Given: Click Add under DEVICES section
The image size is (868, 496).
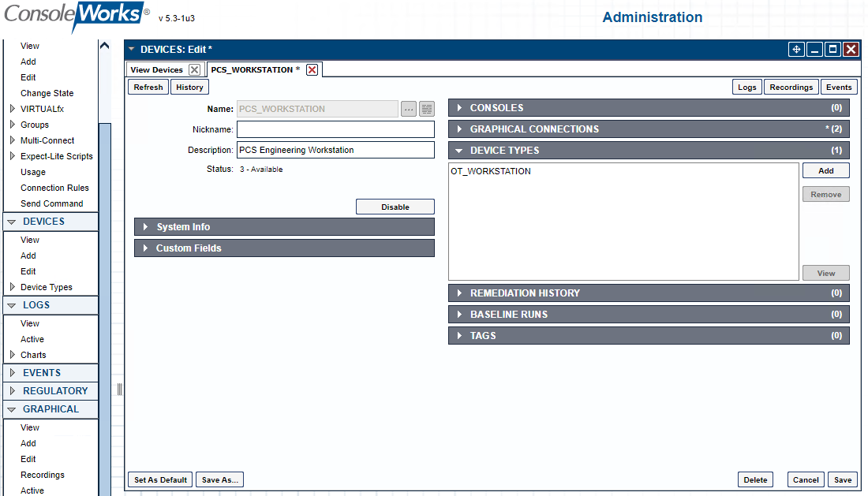Looking at the screenshot, I should pos(28,255).
